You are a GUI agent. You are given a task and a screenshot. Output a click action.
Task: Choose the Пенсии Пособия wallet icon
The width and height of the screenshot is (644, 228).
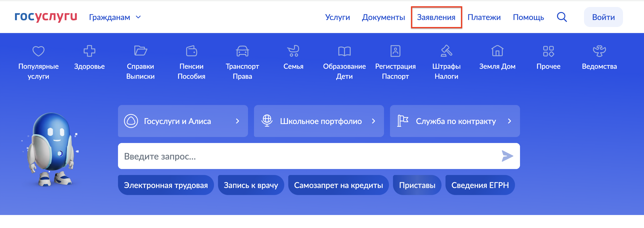click(x=191, y=51)
